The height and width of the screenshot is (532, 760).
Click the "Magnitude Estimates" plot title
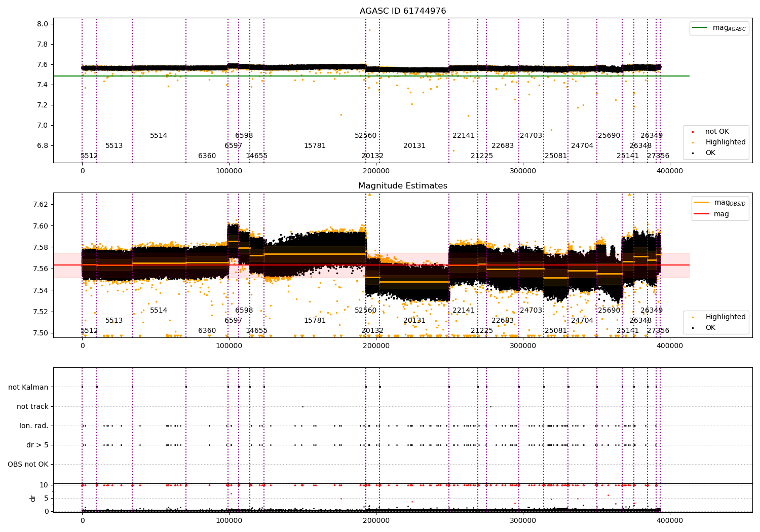[x=403, y=186]
